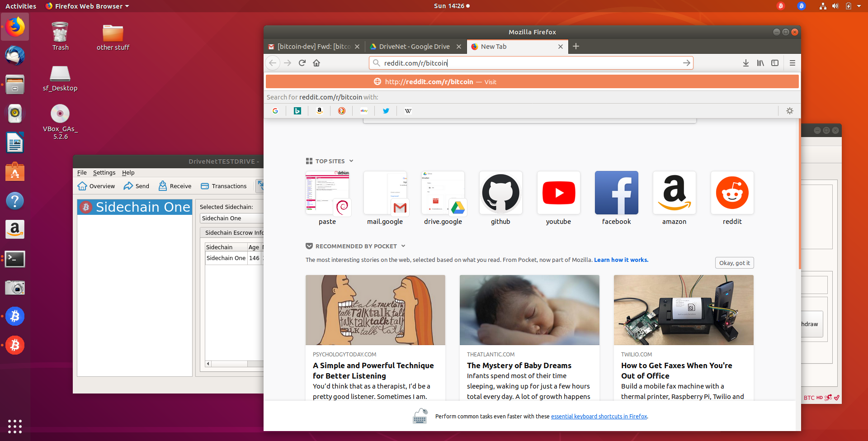Search with Bing one-off engine
The width and height of the screenshot is (868, 441).
tap(297, 111)
